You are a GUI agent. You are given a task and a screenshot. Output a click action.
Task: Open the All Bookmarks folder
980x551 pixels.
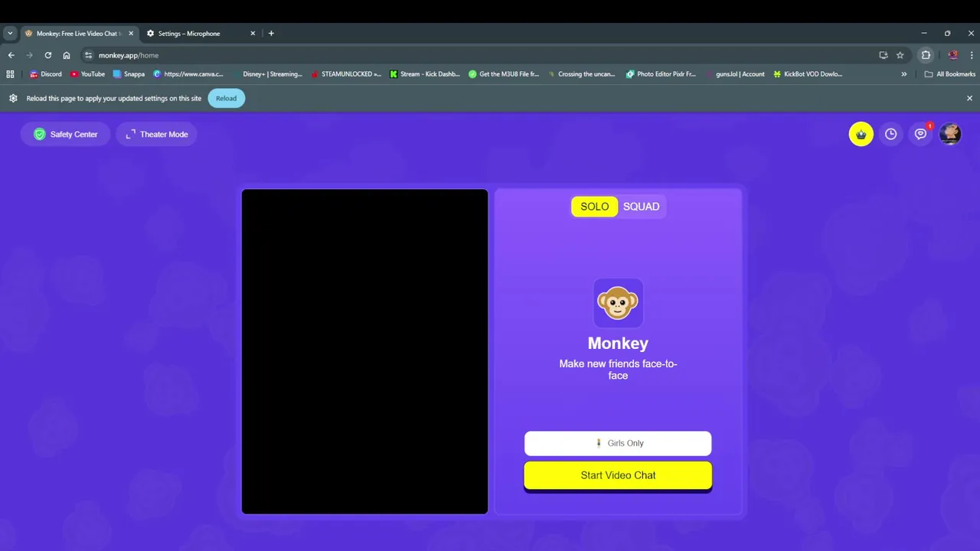pos(950,74)
